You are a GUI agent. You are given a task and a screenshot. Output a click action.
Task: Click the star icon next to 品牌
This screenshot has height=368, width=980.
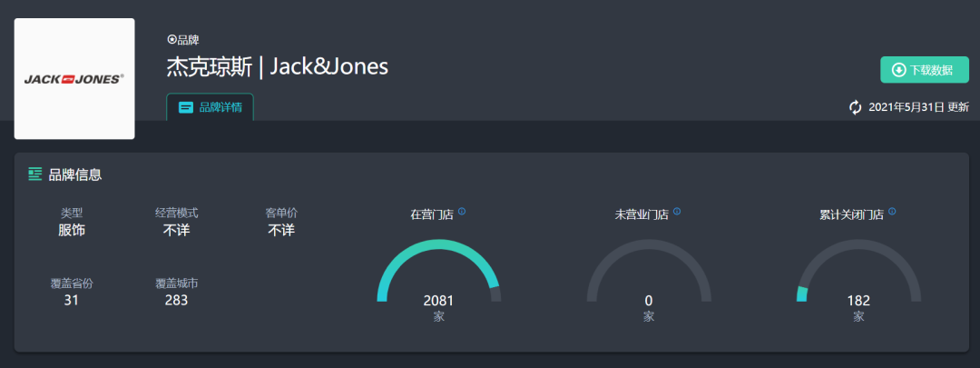coord(171,39)
